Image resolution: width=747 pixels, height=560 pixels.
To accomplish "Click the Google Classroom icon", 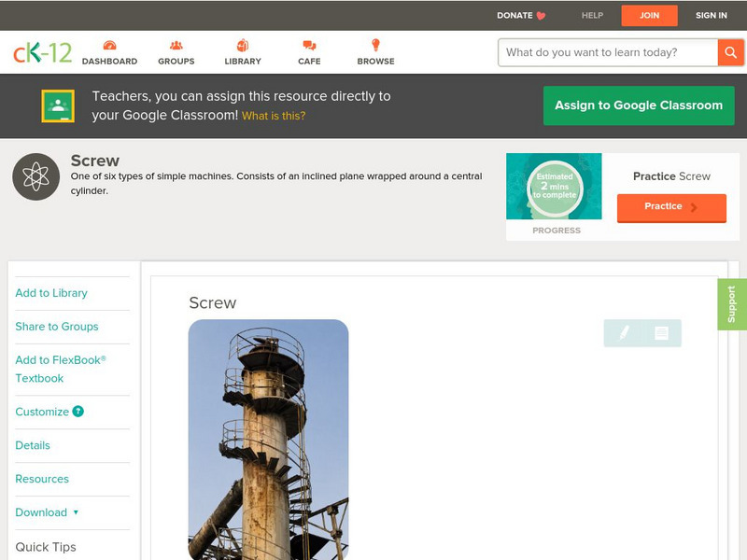I will (58, 105).
